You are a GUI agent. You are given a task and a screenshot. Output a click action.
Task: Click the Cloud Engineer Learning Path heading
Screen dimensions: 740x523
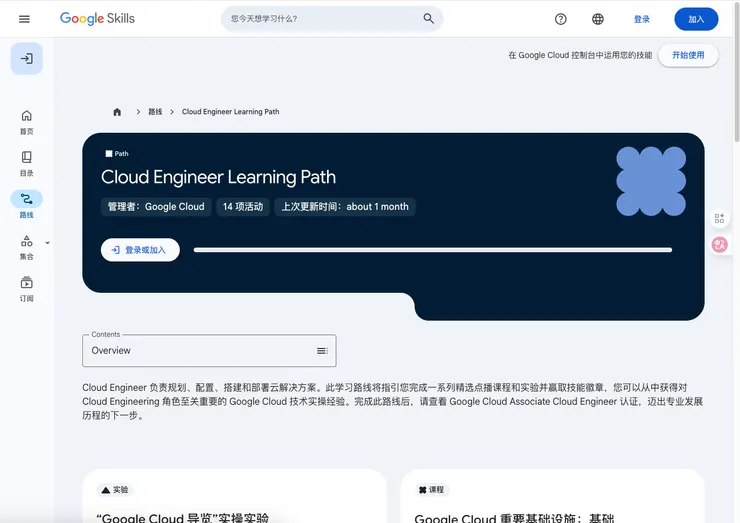[218, 177]
